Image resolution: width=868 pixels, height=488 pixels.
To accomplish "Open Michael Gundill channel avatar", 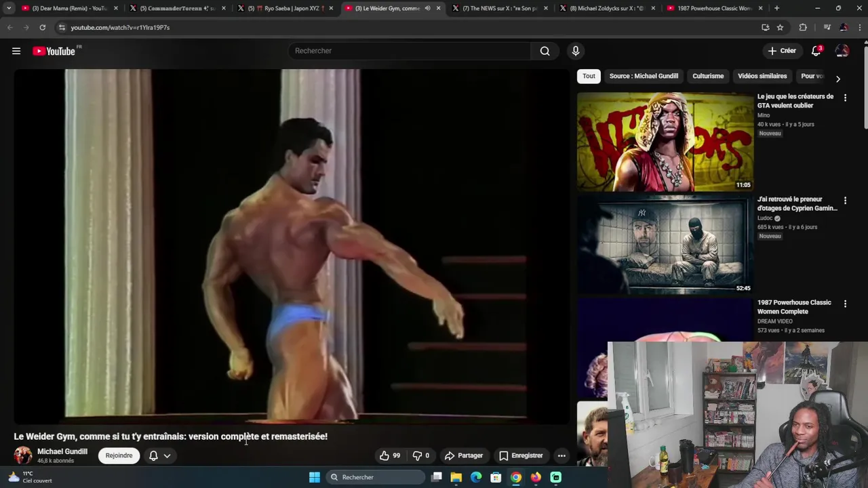I will click(23, 455).
